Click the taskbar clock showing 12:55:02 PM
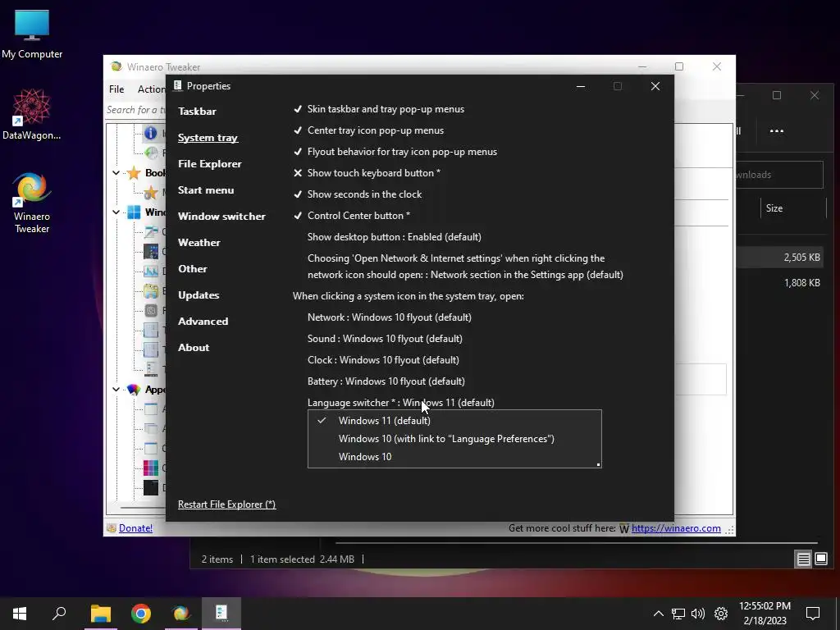The image size is (840, 630). pos(765,613)
